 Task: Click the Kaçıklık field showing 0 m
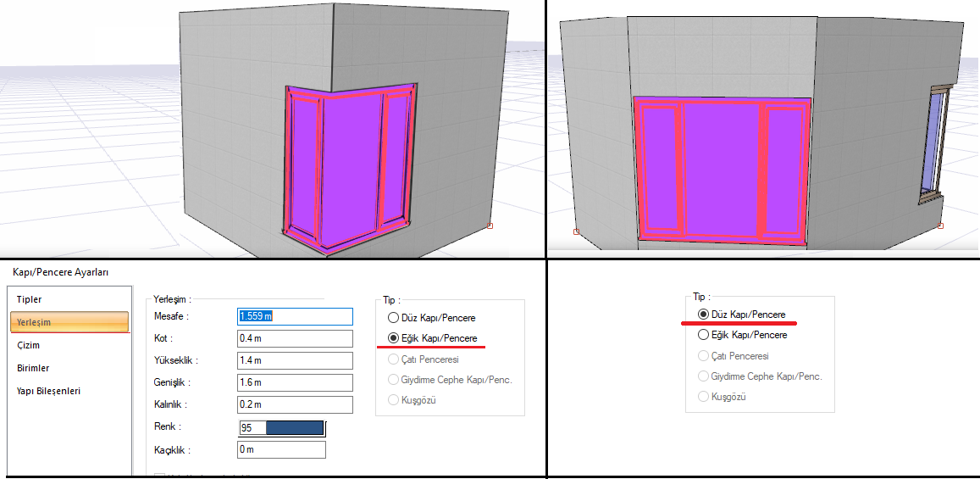282,449
